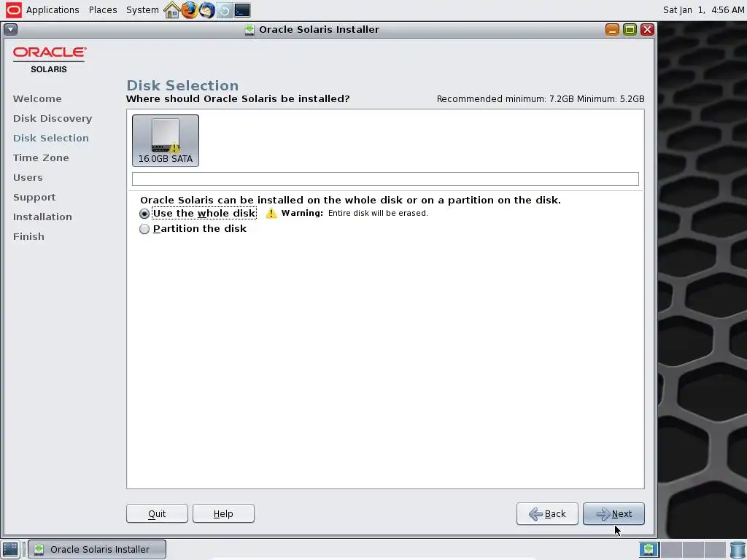The height and width of the screenshot is (560, 747).
Task: Click the Oracle logo icon beside Applications
Action: click(13, 10)
